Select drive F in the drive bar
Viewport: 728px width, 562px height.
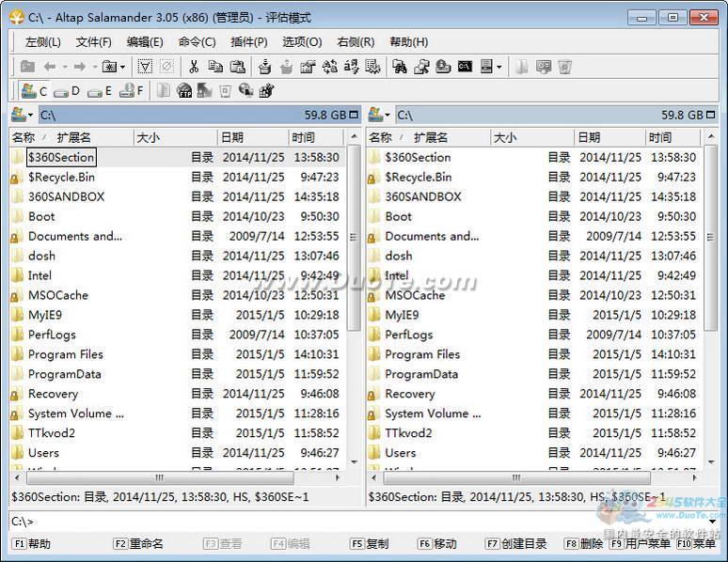(x=132, y=91)
